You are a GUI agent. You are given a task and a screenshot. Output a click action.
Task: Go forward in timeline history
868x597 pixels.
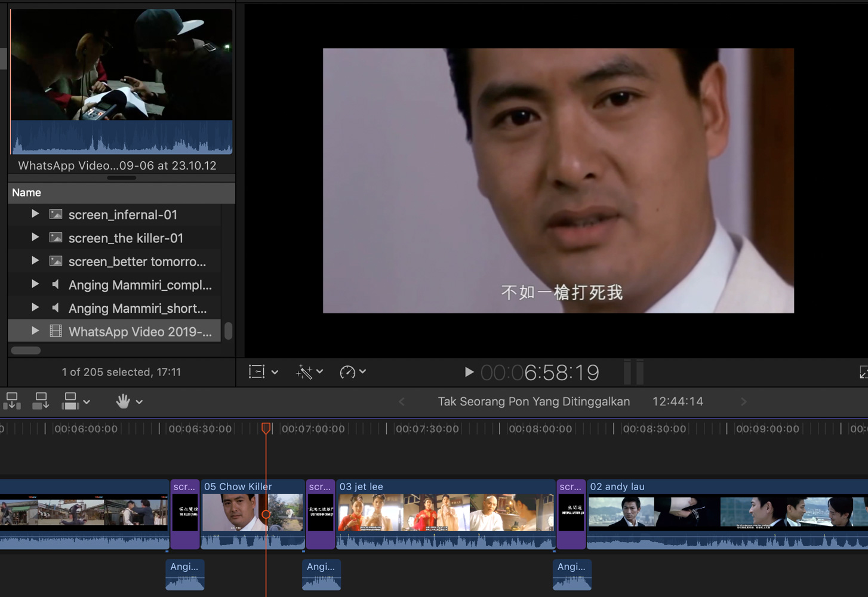743,402
